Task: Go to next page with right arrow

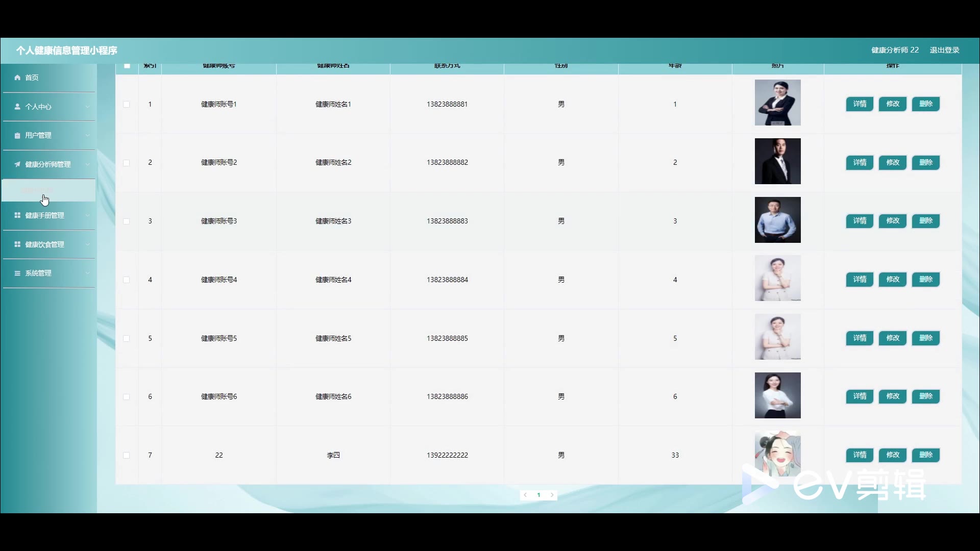Action: [552, 495]
